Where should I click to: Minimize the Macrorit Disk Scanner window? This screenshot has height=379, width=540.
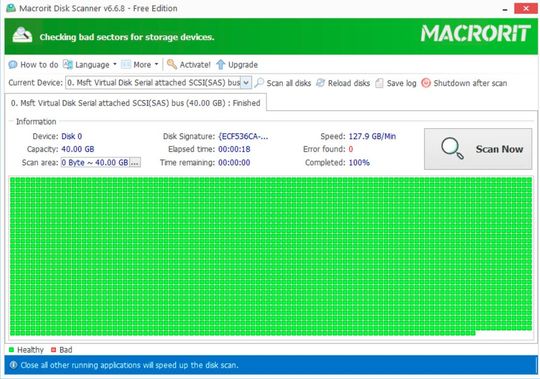coord(505,9)
